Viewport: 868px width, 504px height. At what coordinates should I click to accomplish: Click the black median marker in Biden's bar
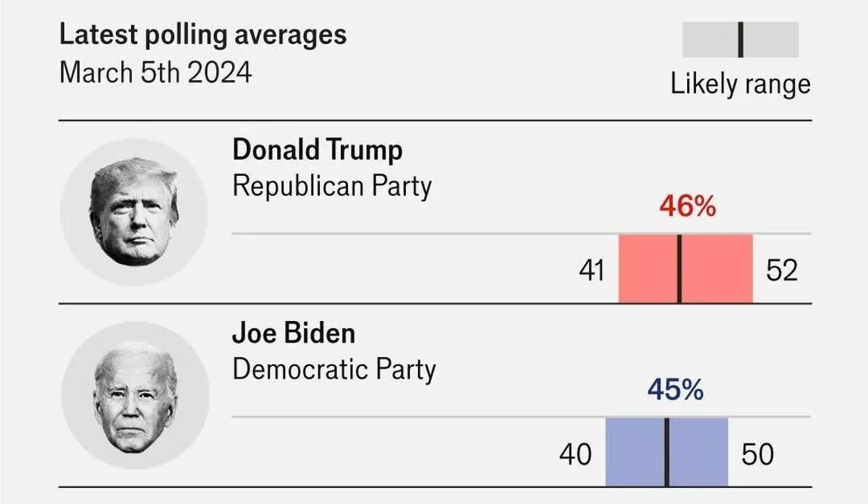point(667,451)
